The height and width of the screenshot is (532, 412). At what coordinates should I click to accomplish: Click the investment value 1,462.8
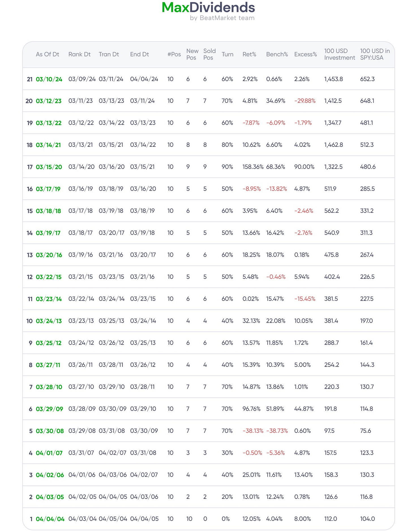click(x=334, y=145)
